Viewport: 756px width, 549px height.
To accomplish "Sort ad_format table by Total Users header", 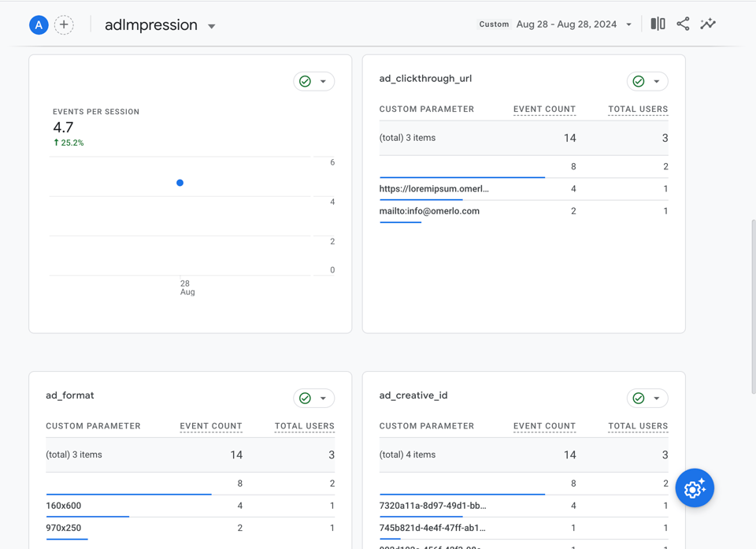I will point(304,426).
